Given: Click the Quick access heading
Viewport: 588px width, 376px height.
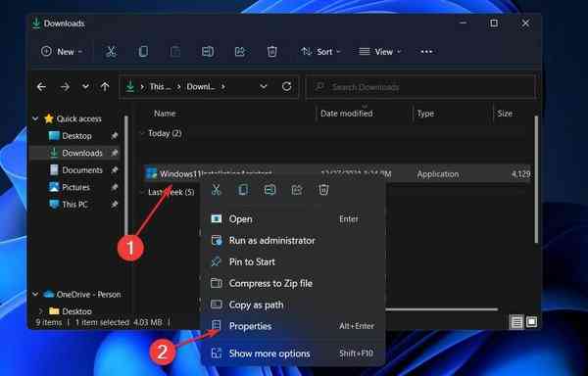Looking at the screenshot, I should click(x=78, y=118).
